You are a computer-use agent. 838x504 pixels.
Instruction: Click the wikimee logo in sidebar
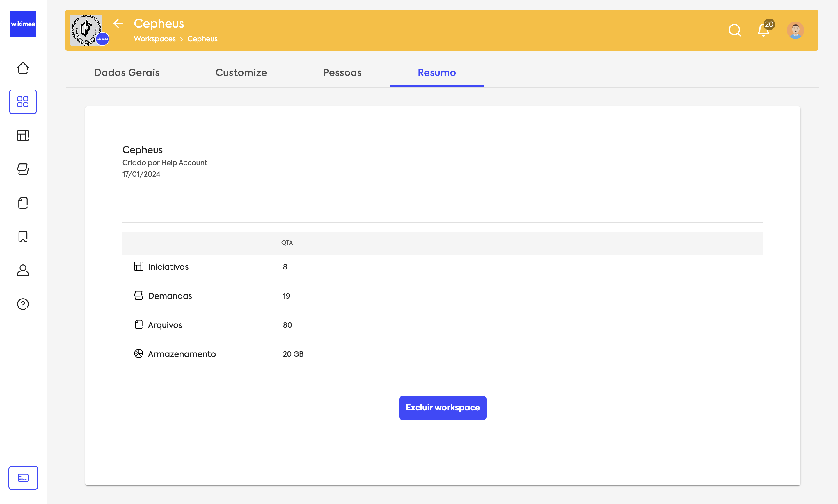23,24
